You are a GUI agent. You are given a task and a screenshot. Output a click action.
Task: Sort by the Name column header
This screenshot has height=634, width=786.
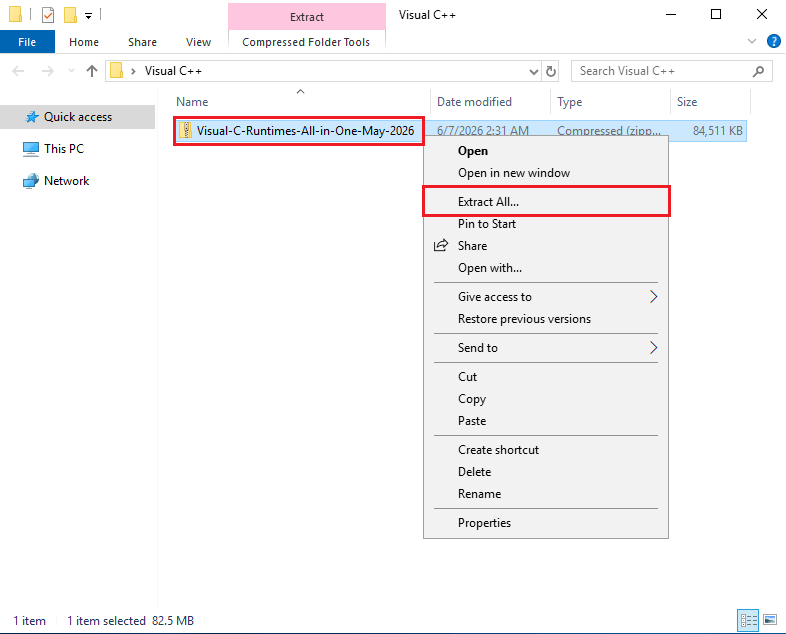click(301, 102)
